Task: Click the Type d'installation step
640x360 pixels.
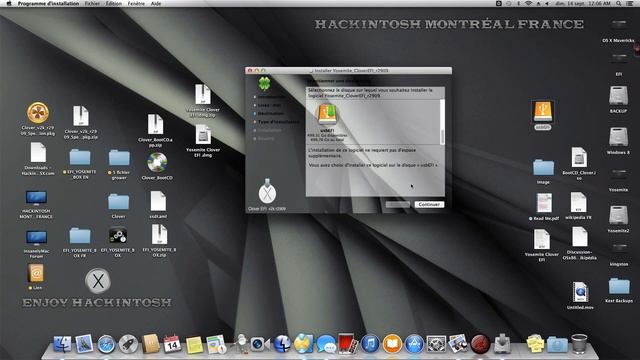Action: click(278, 122)
